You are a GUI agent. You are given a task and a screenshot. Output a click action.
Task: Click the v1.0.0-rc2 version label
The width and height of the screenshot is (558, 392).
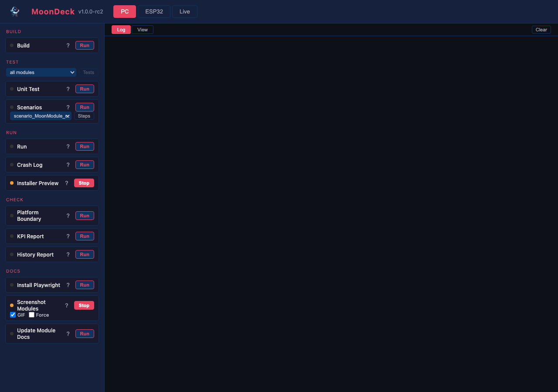click(x=91, y=12)
